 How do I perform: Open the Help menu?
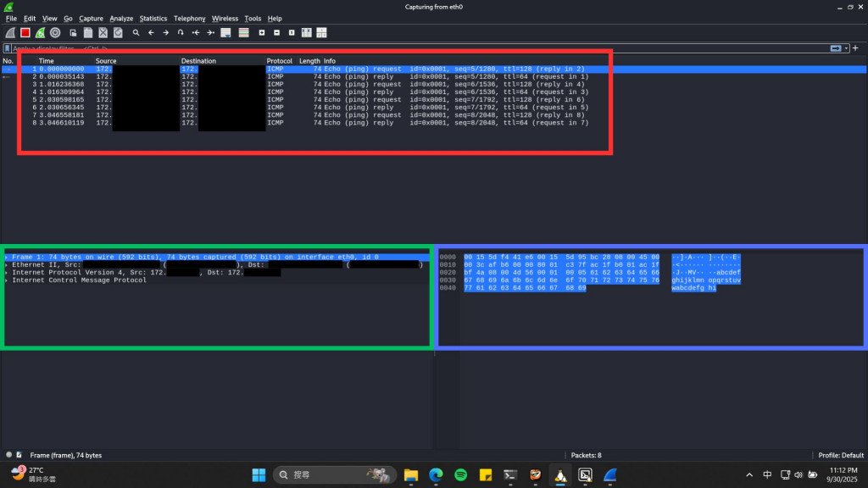(x=275, y=19)
